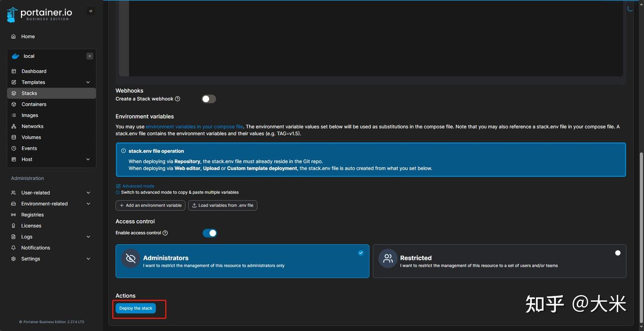Viewport: 644px width, 331px height.
Task: Click the help icon next to Create a Stack webhook
Action: pyautogui.click(x=178, y=99)
